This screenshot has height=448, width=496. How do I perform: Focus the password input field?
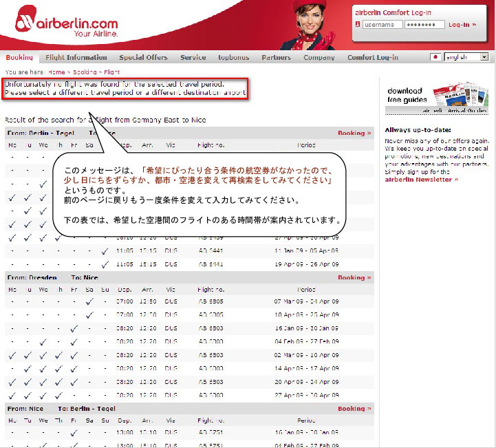pyautogui.click(x=425, y=25)
